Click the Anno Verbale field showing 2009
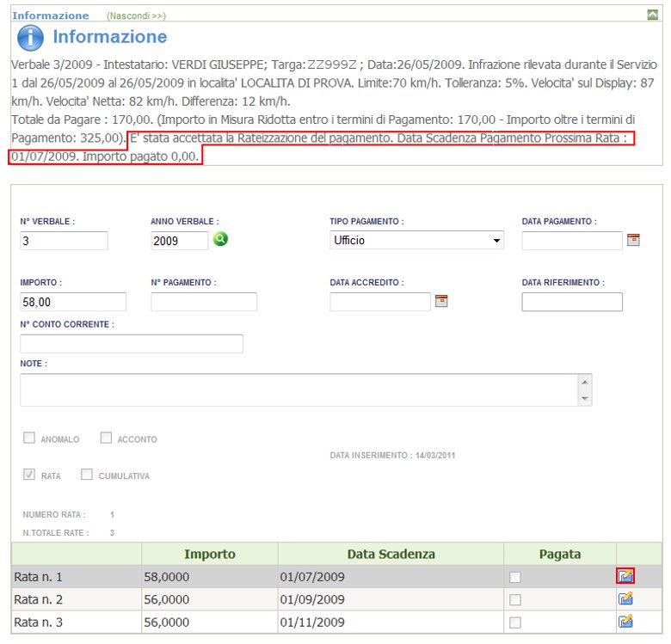This screenshot has width=671, height=644. click(179, 241)
